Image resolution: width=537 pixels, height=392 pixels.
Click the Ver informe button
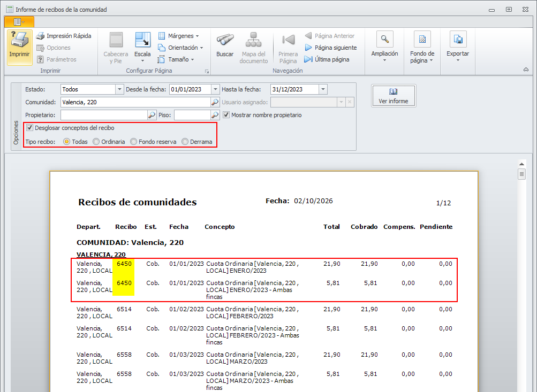point(394,96)
